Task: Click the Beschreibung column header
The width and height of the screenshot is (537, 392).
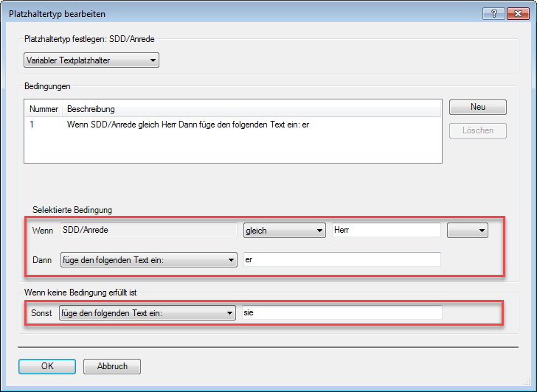Action: [251, 109]
